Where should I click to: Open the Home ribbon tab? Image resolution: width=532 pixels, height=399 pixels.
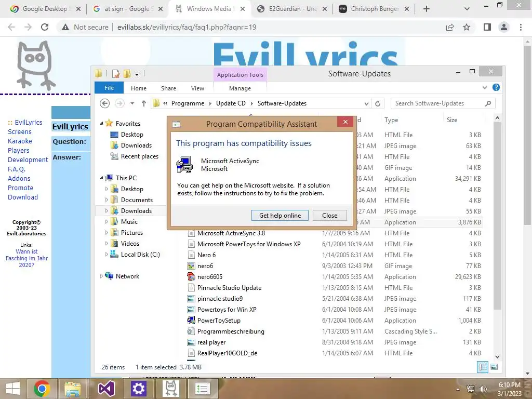click(139, 88)
